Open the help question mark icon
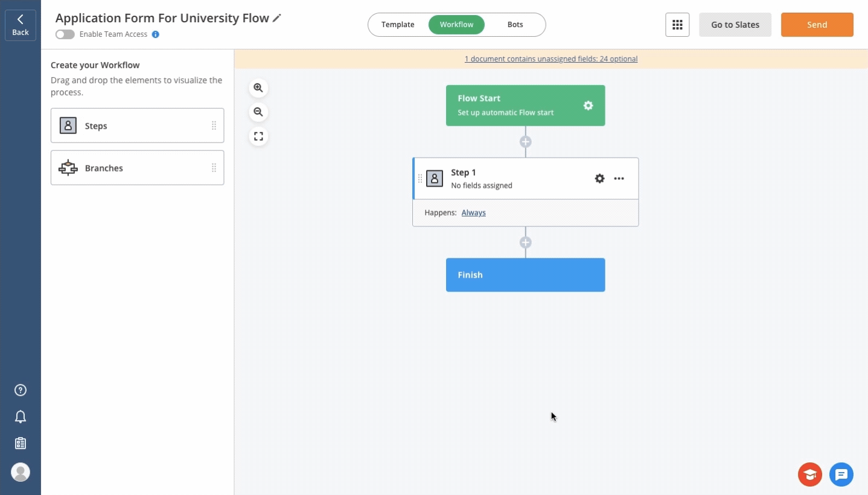The height and width of the screenshot is (495, 868). click(21, 390)
